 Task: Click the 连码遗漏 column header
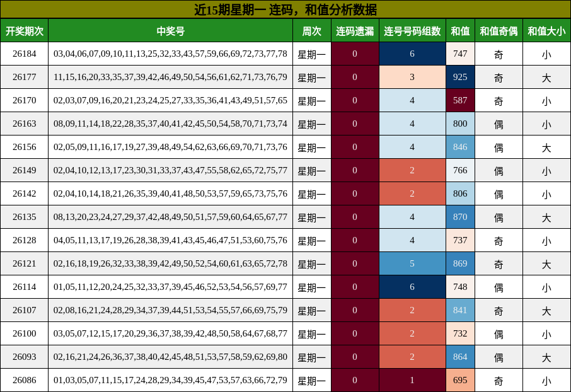(x=355, y=31)
